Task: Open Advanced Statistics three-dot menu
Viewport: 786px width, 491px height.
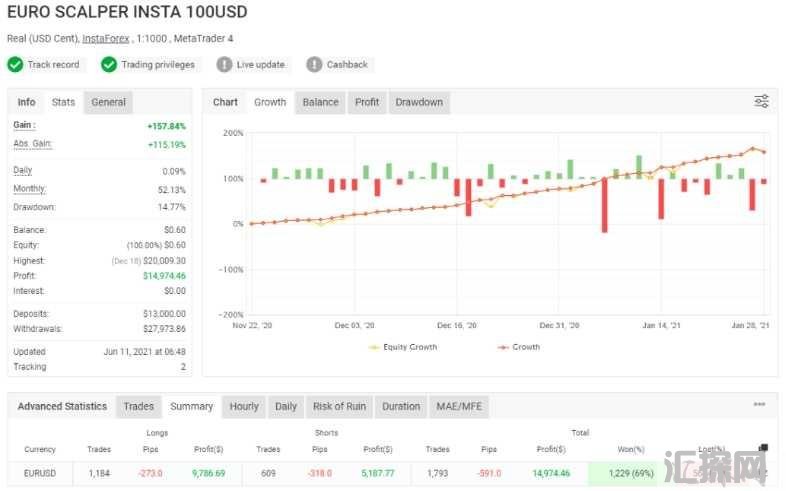Action: [759, 404]
